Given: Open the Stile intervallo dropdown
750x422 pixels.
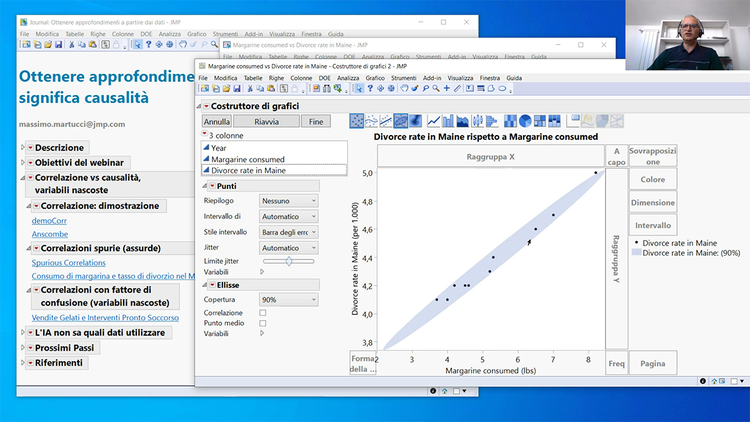Looking at the screenshot, I should coord(288,232).
